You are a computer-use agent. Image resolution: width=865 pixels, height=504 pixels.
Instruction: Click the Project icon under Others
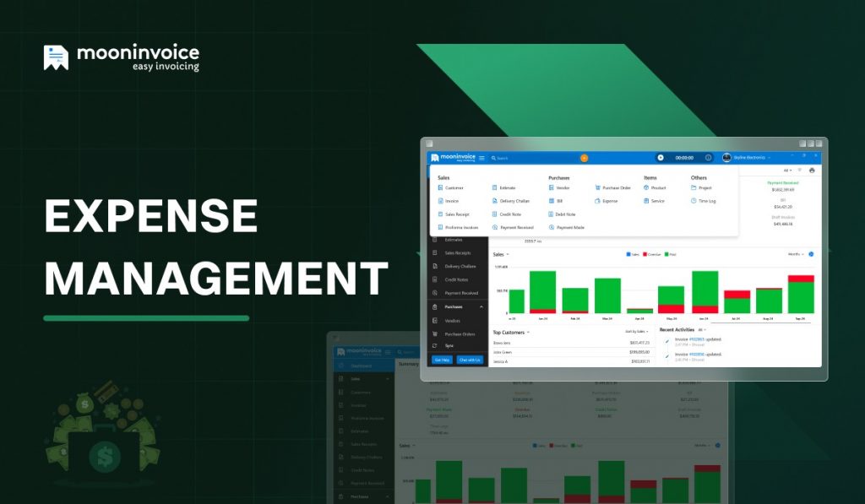point(693,187)
